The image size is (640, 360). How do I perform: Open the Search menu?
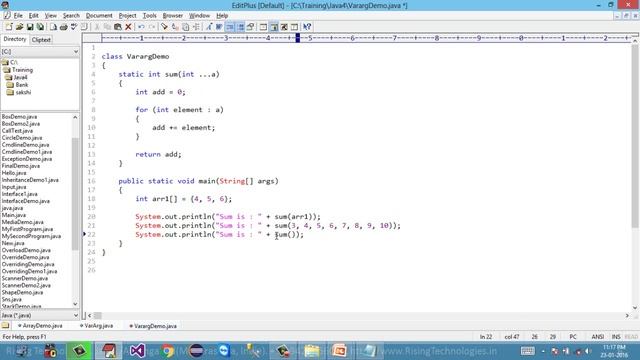pyautogui.click(x=71, y=16)
